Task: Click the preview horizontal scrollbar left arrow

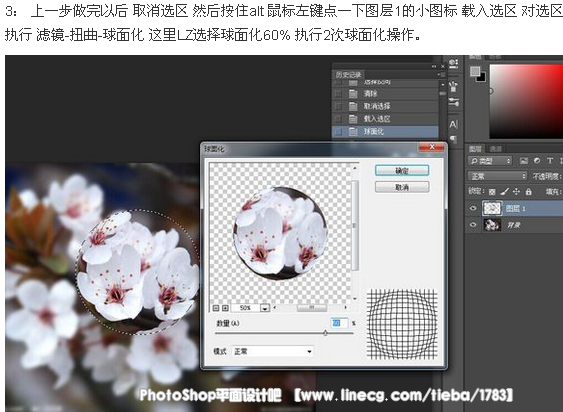Action: click(x=275, y=307)
